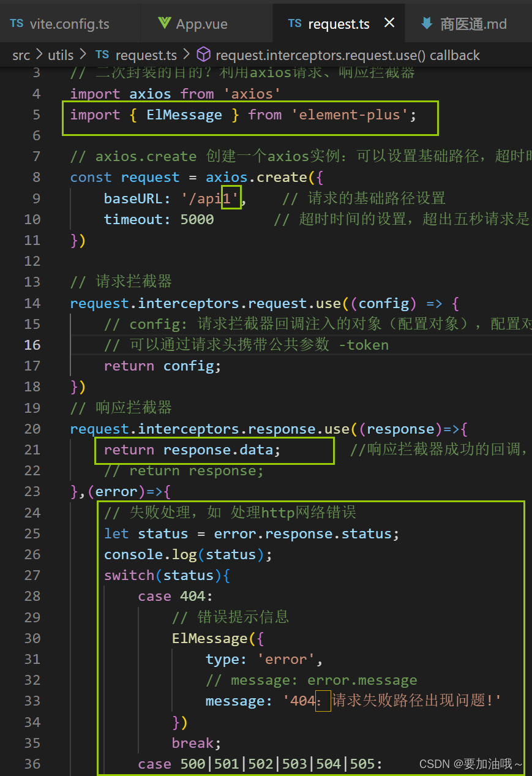Click 'const request' declaration on line 8
The width and height of the screenshot is (532, 776).
126,178
